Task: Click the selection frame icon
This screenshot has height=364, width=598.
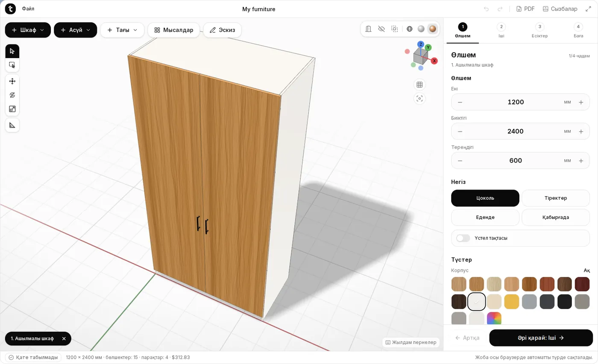Action: point(395,29)
